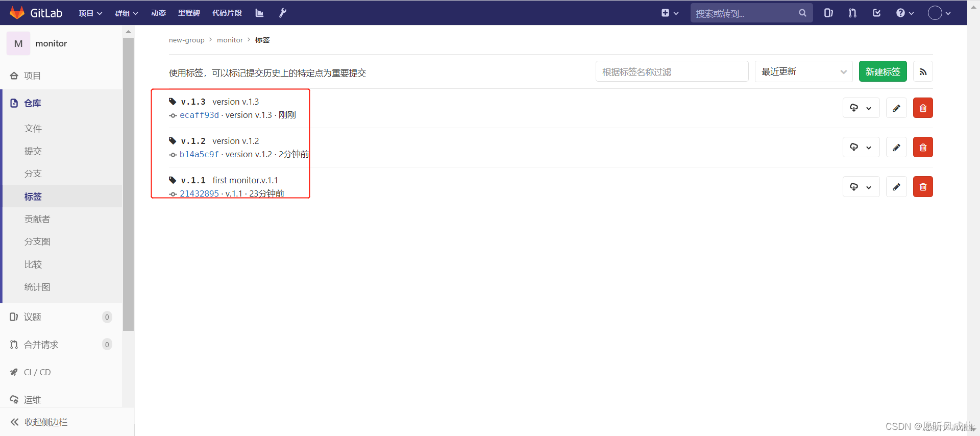The image size is (980, 436).
Task: Delete tag v.1.2
Action: point(923,147)
